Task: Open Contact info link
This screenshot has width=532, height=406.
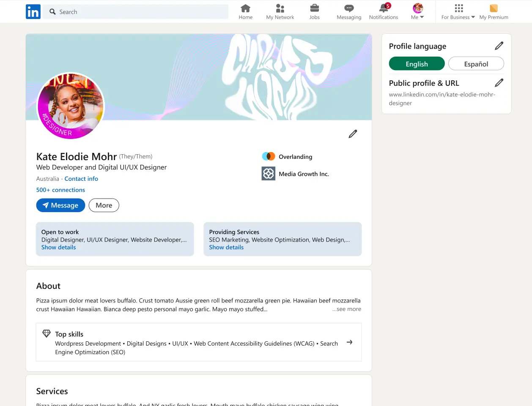Action: click(x=81, y=178)
